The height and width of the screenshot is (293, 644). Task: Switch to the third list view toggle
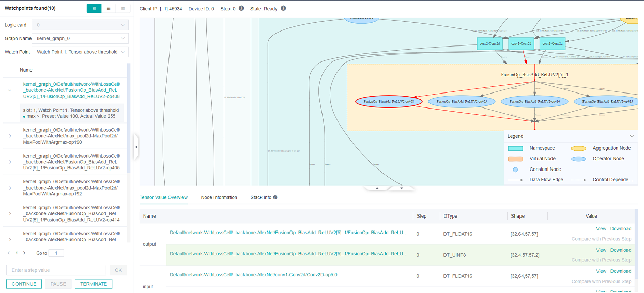122,8
